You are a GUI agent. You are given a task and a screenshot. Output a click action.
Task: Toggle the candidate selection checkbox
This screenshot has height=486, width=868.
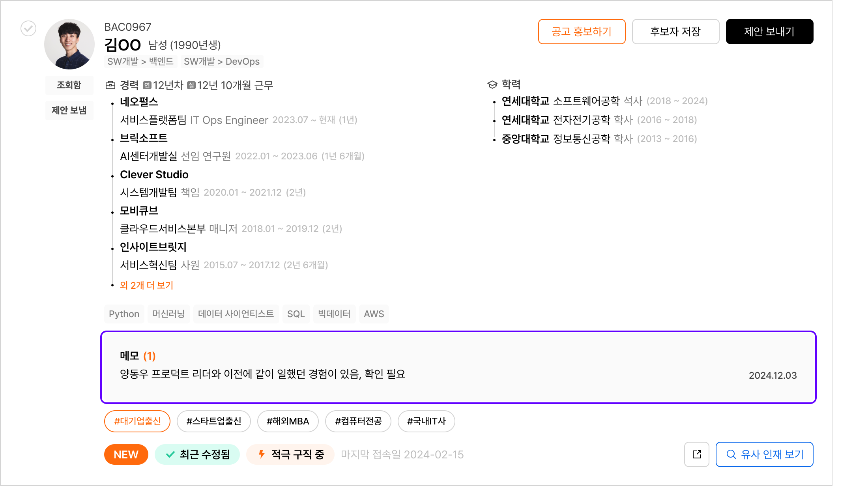[28, 28]
